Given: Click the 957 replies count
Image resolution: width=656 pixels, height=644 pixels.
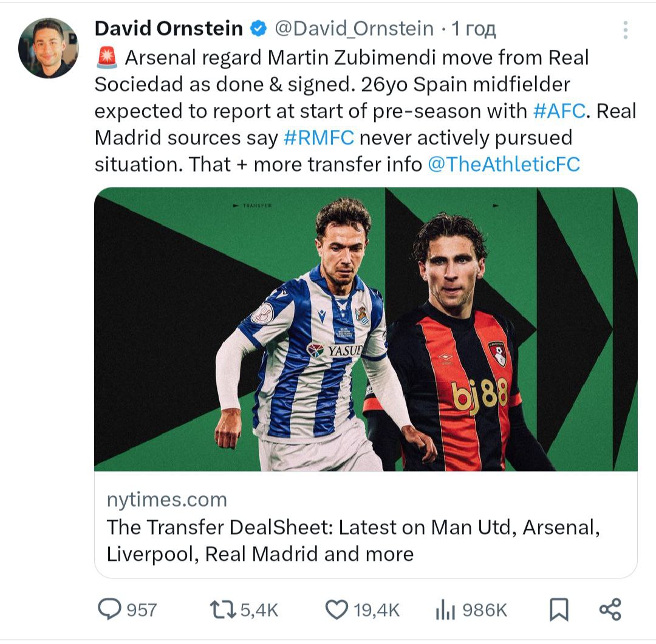Looking at the screenshot, I should click(142, 610).
